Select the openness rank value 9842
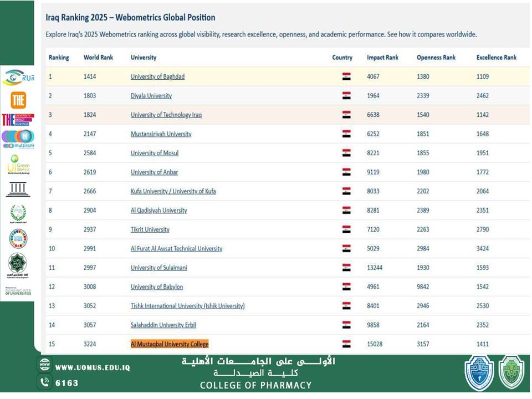 pos(423,287)
